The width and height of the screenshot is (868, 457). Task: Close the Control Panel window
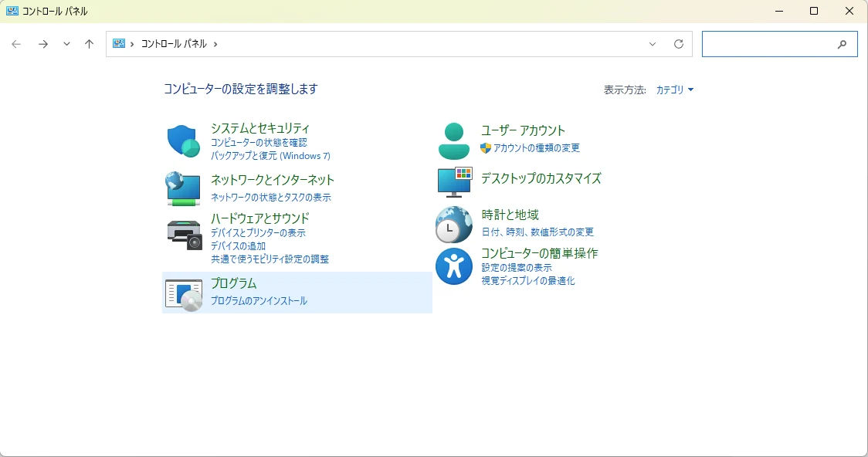tap(849, 11)
